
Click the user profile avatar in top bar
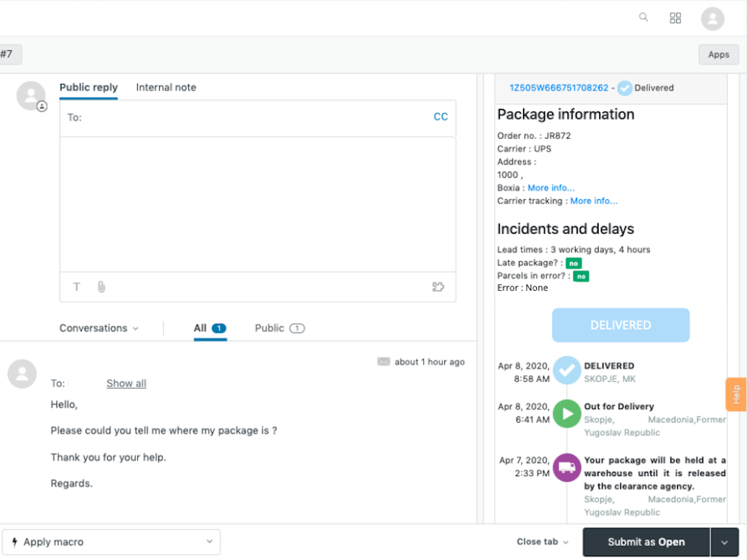(x=712, y=19)
